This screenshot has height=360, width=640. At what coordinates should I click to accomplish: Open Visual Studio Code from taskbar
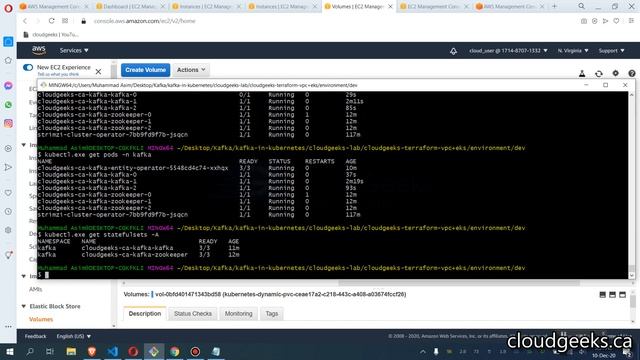coord(113,351)
